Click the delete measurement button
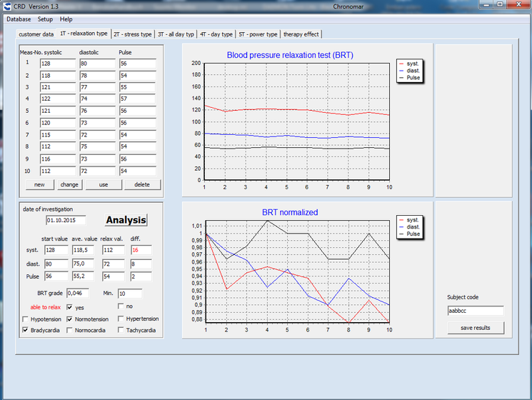 click(x=142, y=185)
